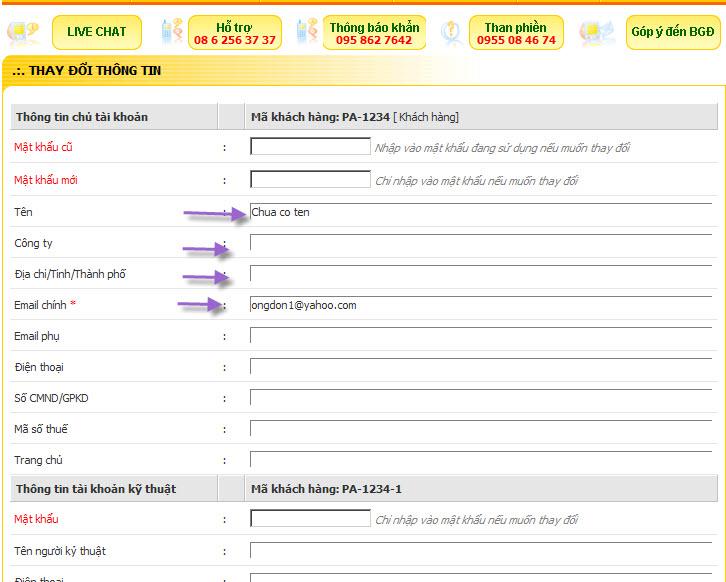Image resolution: width=726 pixels, height=582 pixels.
Task: Open the Than phiền complaint button
Action: 515,33
